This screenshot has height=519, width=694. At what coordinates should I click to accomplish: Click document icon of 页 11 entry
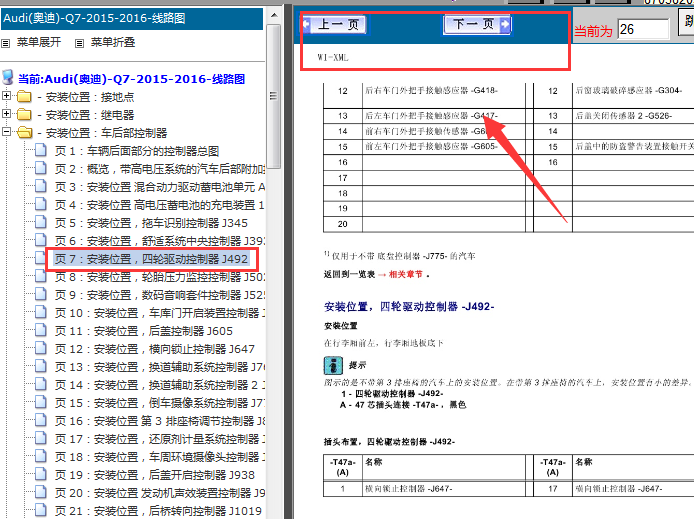pos(41,330)
